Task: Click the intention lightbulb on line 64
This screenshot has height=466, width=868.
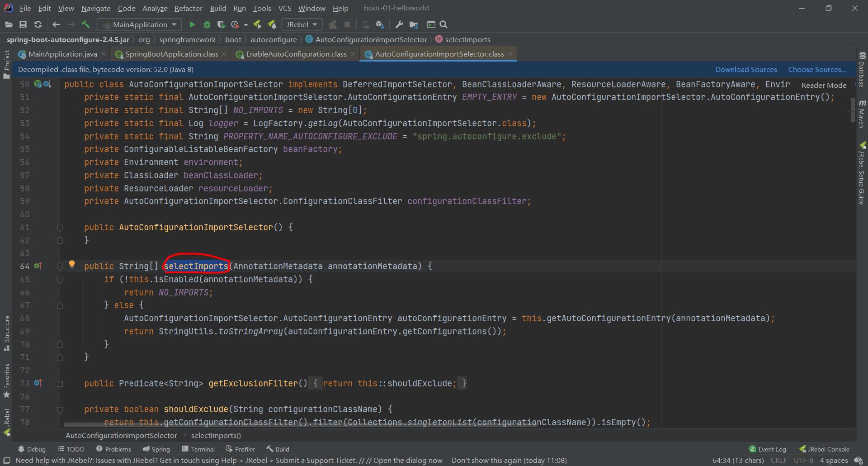Action: (x=71, y=265)
